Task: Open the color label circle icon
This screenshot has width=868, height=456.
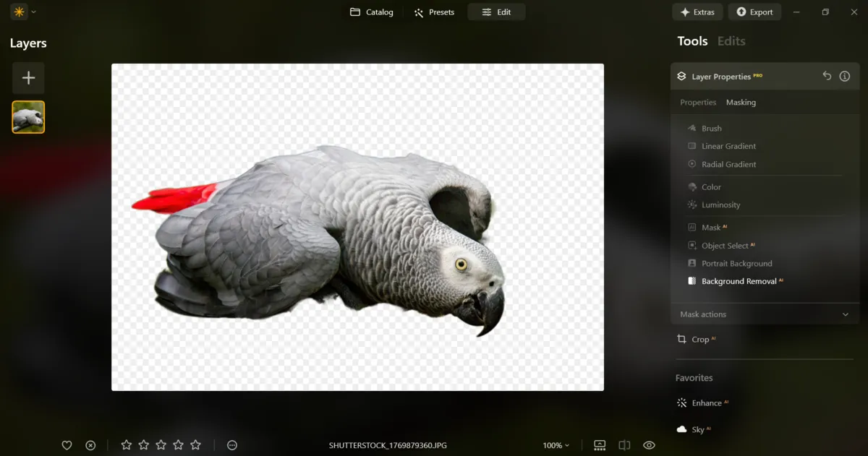Action: pos(232,445)
